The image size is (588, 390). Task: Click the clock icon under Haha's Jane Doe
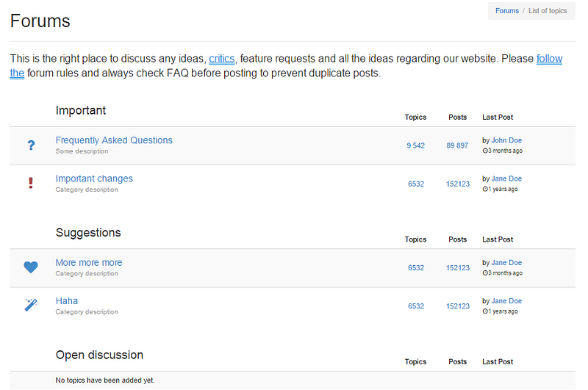[485, 311]
